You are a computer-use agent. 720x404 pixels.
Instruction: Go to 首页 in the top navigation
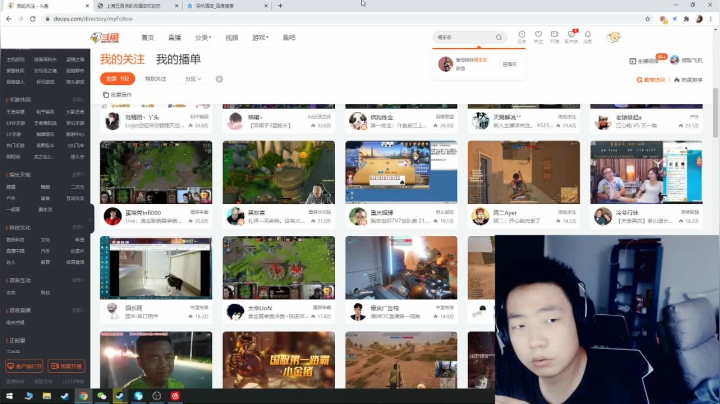point(147,38)
